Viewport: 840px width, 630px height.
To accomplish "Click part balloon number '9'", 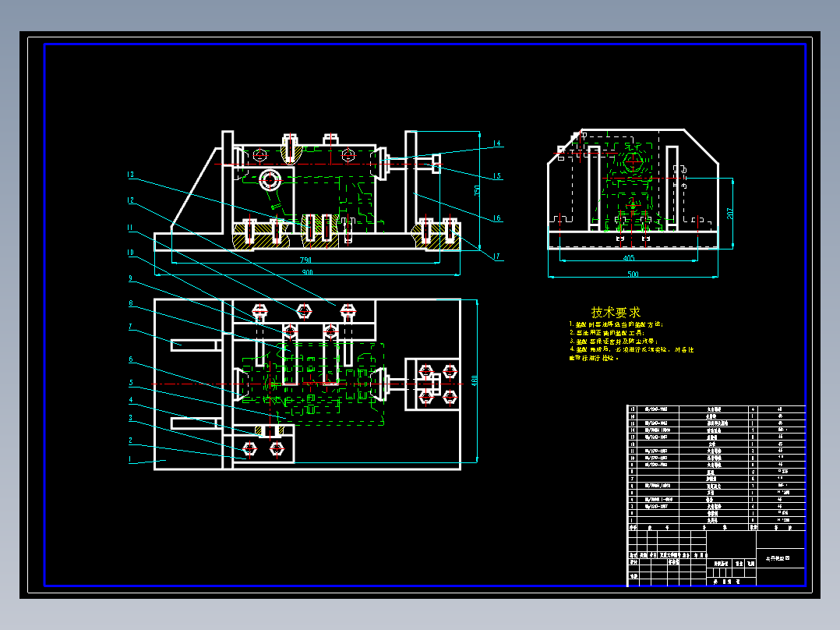I will point(130,278).
